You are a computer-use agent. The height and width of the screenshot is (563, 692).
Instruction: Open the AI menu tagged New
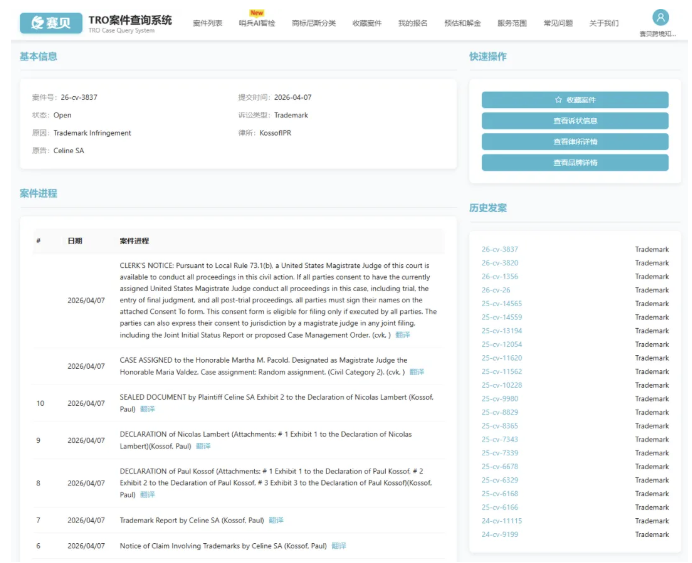pos(257,23)
